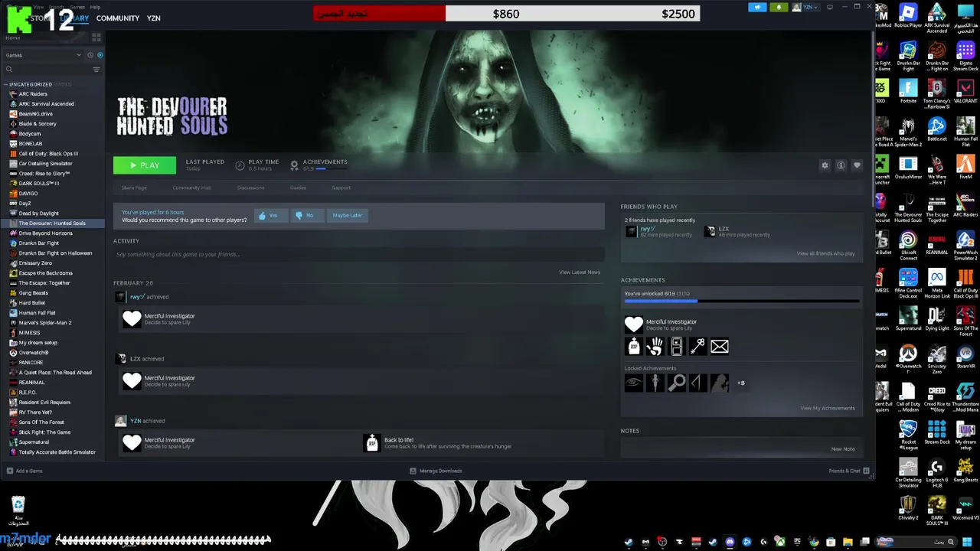Open the Store Page link

pos(134,187)
